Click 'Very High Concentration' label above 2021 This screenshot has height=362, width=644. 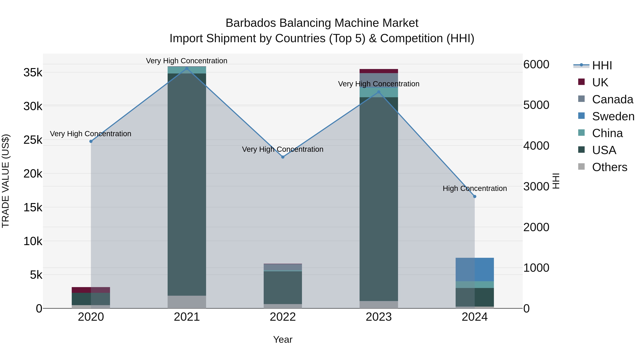coord(187,61)
